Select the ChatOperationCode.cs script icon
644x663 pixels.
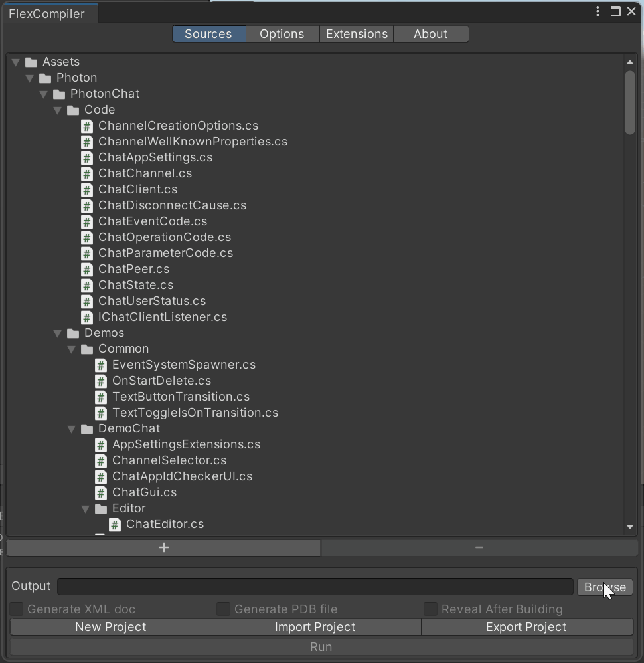click(x=87, y=238)
